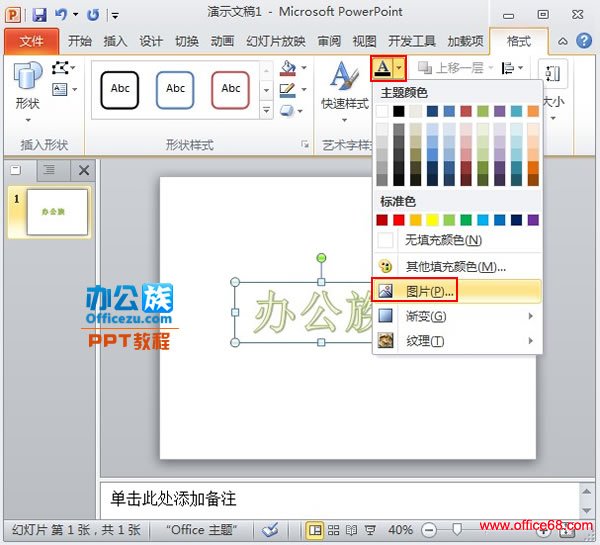Choose standard red color swatch

point(399,220)
